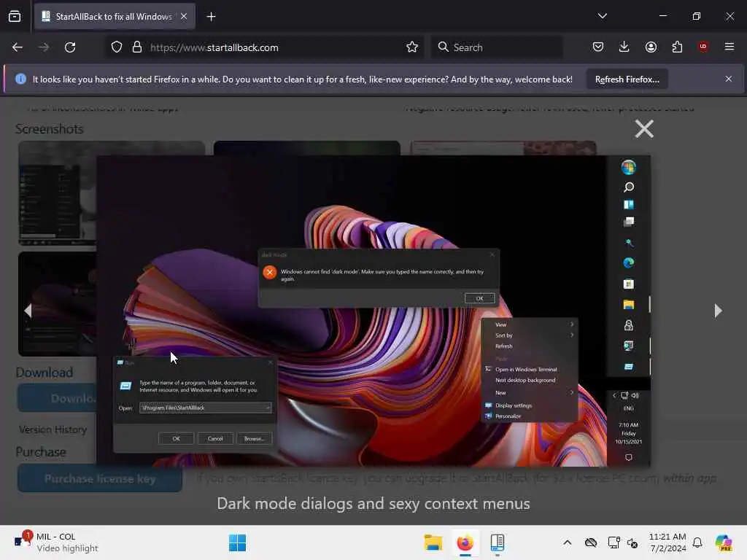Open the StartAllBack taskbar app icon
The height and width of the screenshot is (560, 747).
pos(497,542)
